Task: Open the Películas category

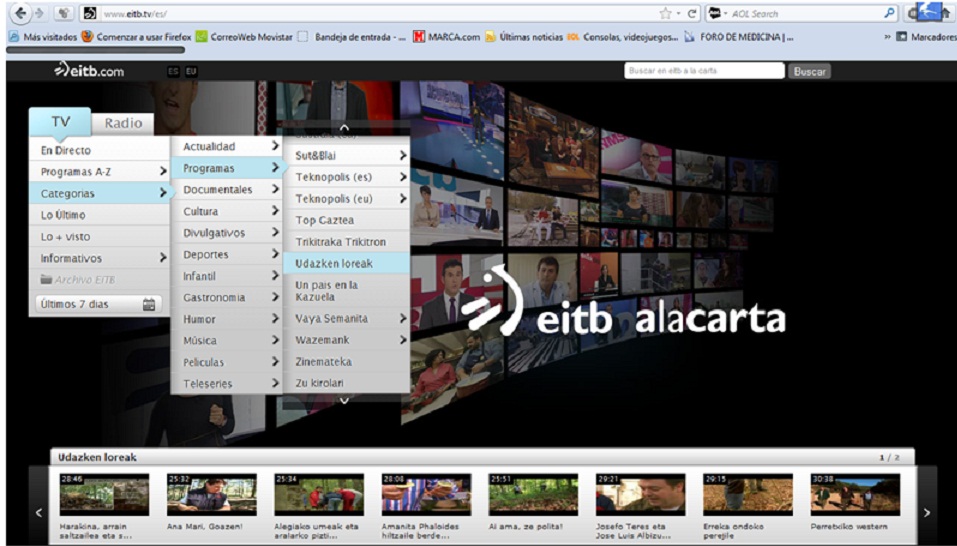Action: [x=226, y=362]
